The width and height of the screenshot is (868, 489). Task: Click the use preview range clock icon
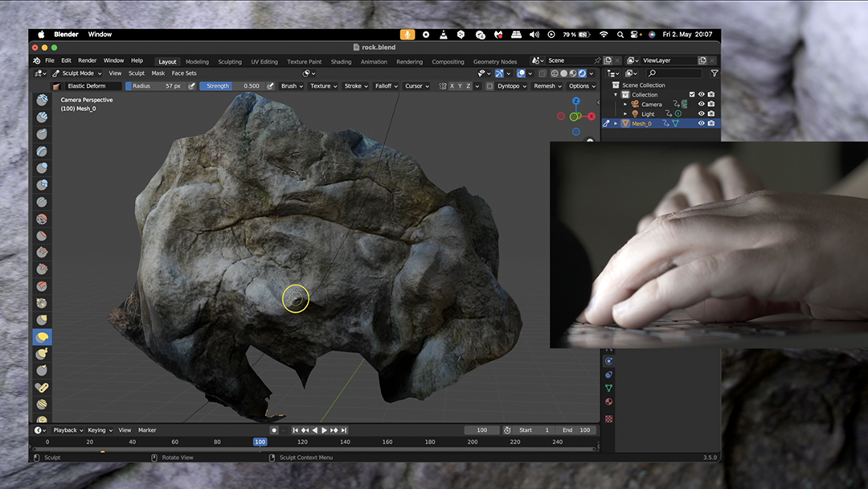[x=506, y=430]
